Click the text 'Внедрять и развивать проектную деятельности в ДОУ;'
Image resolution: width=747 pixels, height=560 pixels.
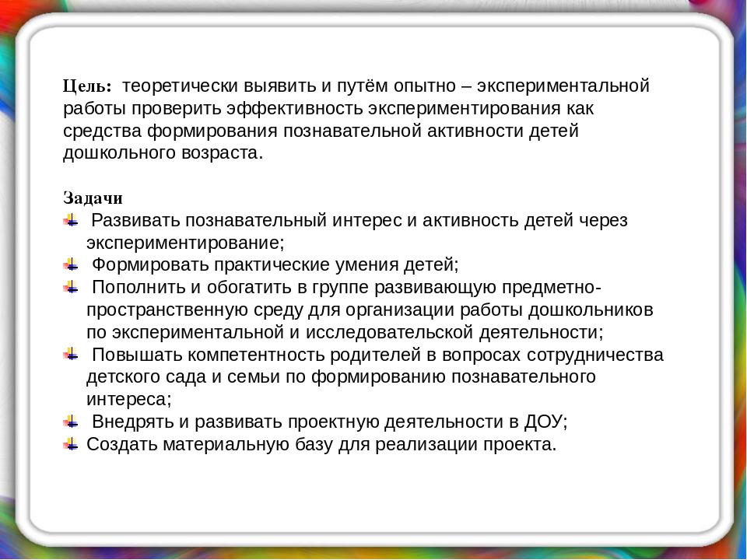coord(330,422)
